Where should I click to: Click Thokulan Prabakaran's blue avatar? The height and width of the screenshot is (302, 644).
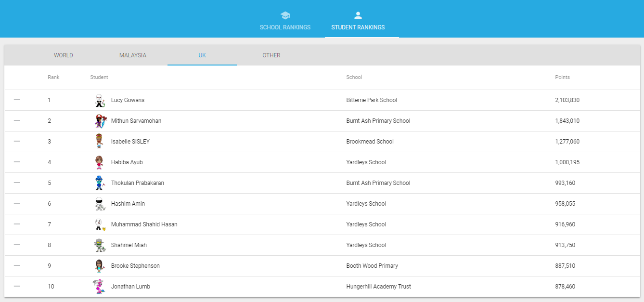(100, 183)
